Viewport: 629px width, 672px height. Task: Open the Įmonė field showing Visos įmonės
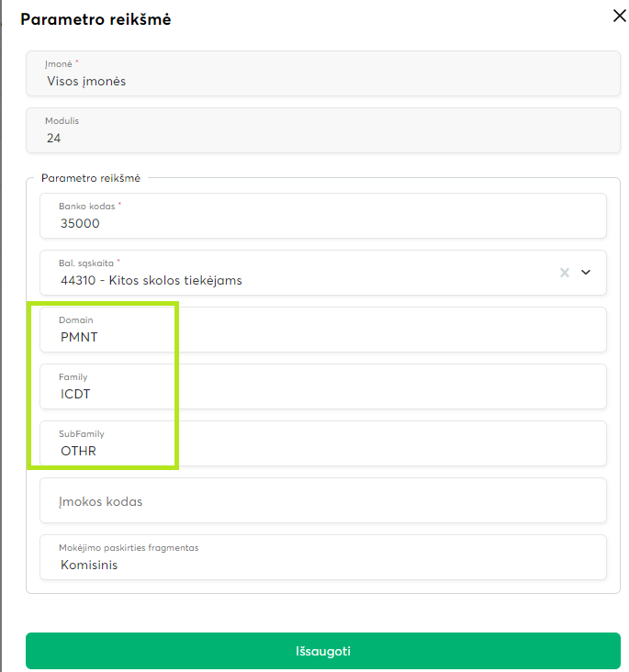pyautogui.click(x=321, y=73)
